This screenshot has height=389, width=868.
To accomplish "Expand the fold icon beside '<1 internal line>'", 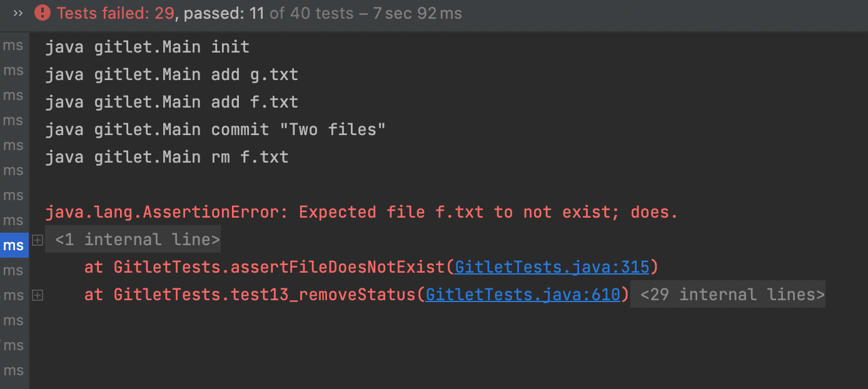I will (38, 240).
